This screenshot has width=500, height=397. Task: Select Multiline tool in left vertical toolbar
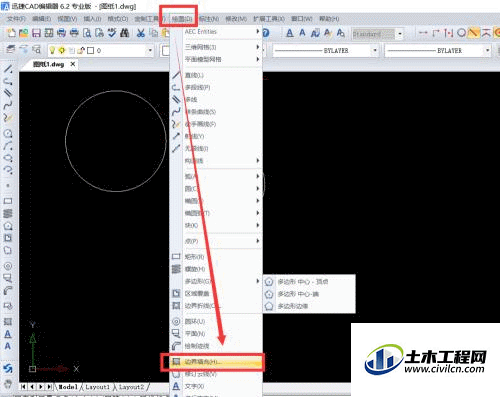point(8,93)
